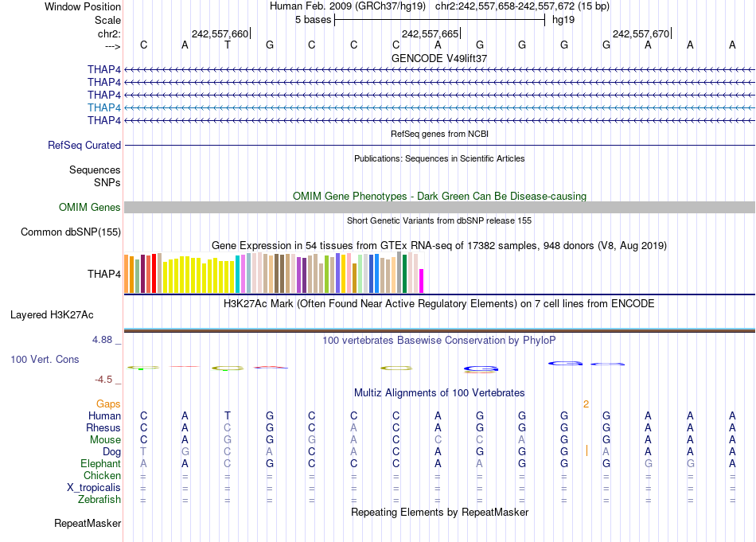Click the dark green bar in GTEx chart
The image size is (756, 542).
click(404, 274)
